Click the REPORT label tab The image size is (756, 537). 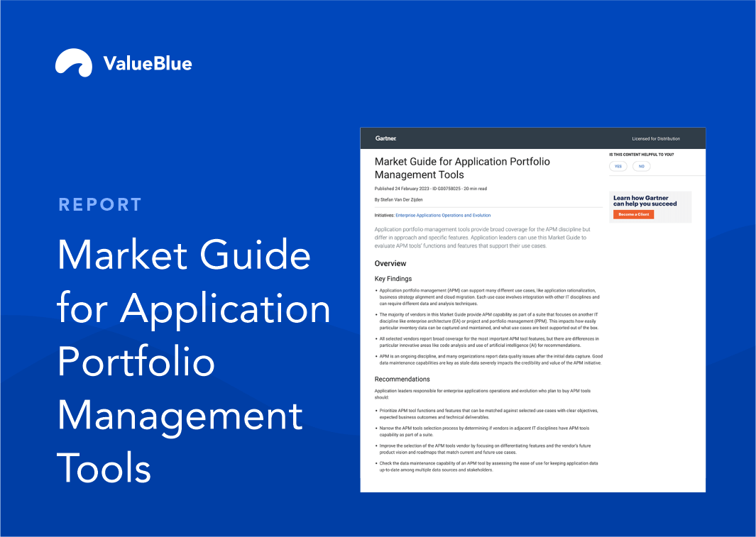100,204
